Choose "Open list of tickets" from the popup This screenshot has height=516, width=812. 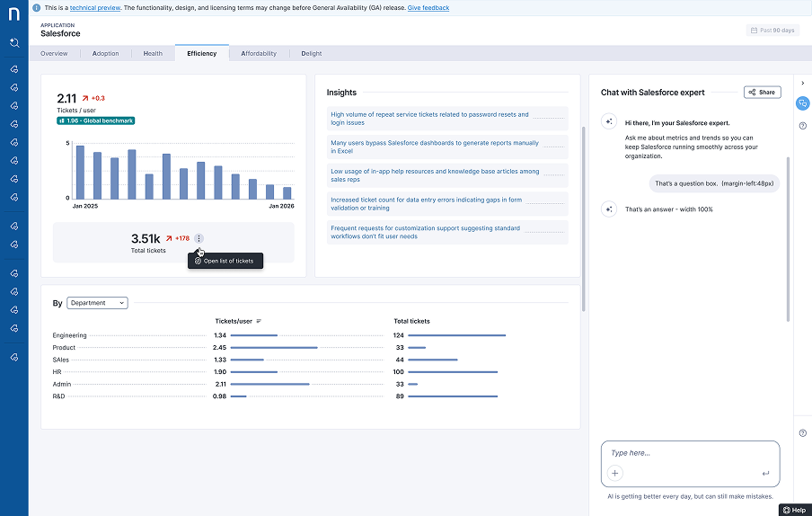[x=225, y=261]
